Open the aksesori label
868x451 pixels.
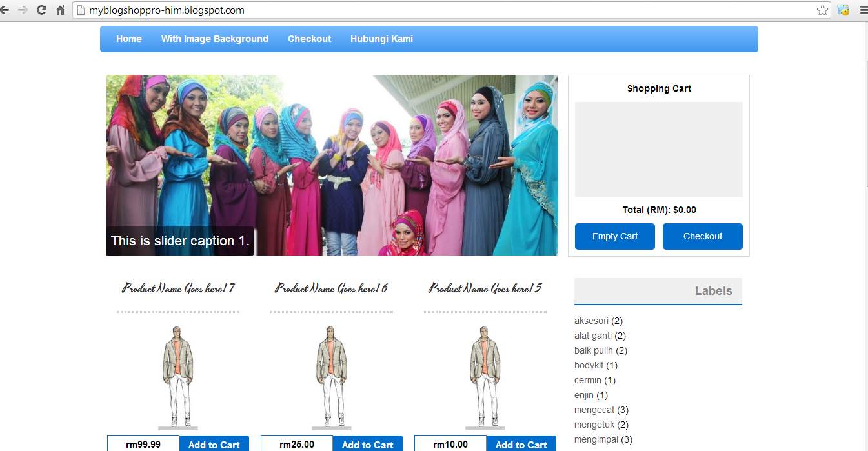[591, 321]
